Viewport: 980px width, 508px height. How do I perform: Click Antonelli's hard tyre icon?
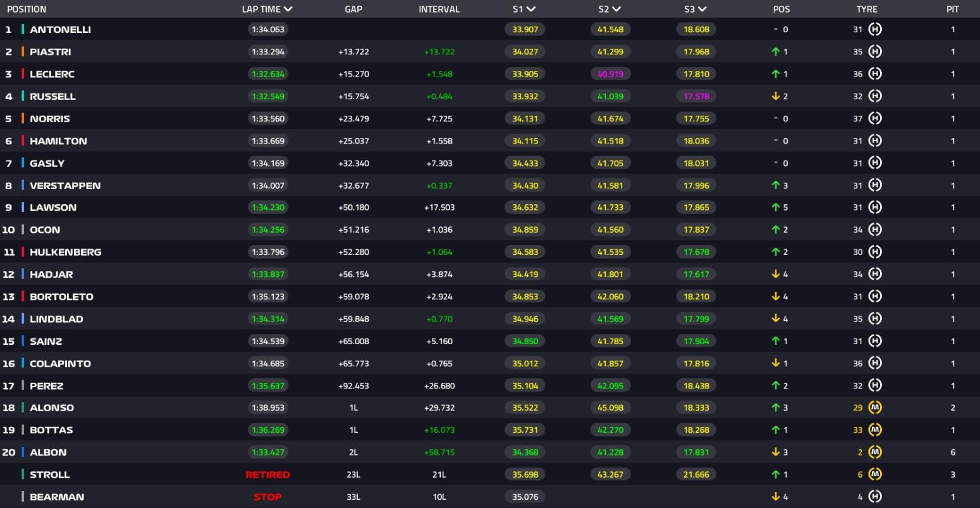tap(875, 29)
